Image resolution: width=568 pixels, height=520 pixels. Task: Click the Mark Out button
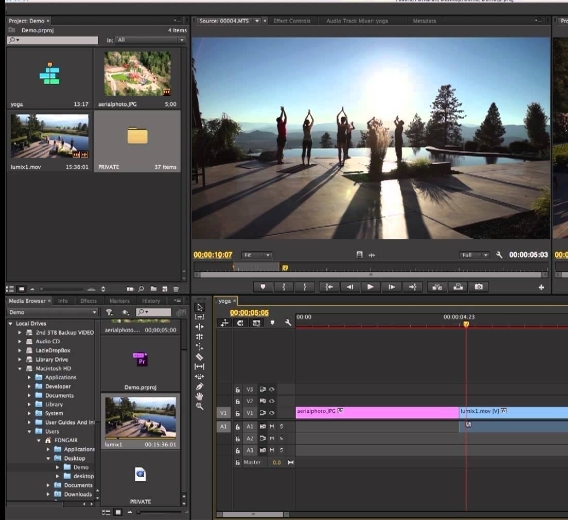click(305, 287)
